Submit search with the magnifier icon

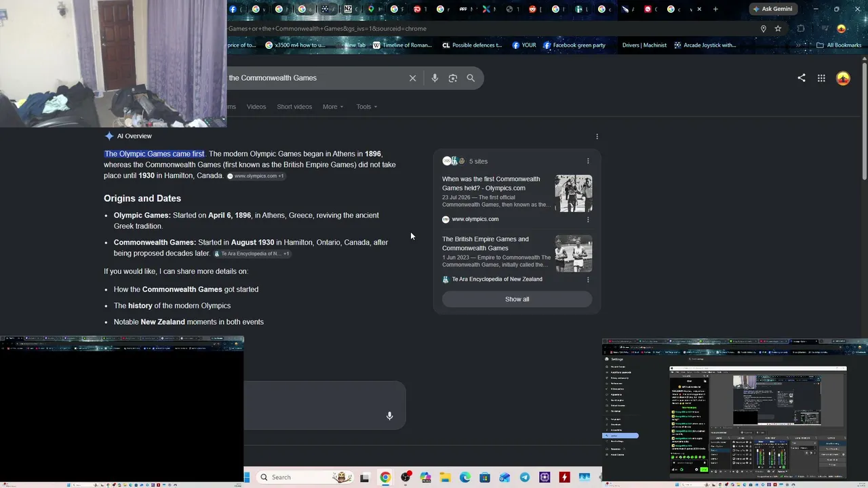(471, 78)
